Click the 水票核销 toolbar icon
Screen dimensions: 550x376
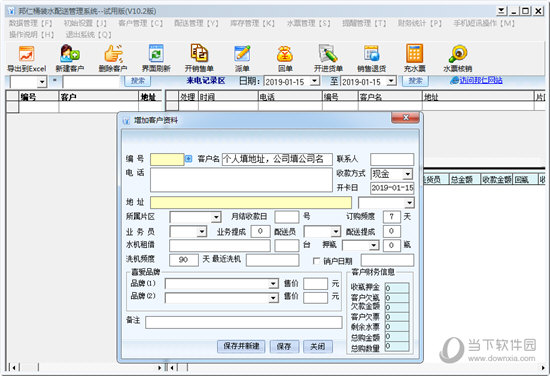[x=458, y=58]
